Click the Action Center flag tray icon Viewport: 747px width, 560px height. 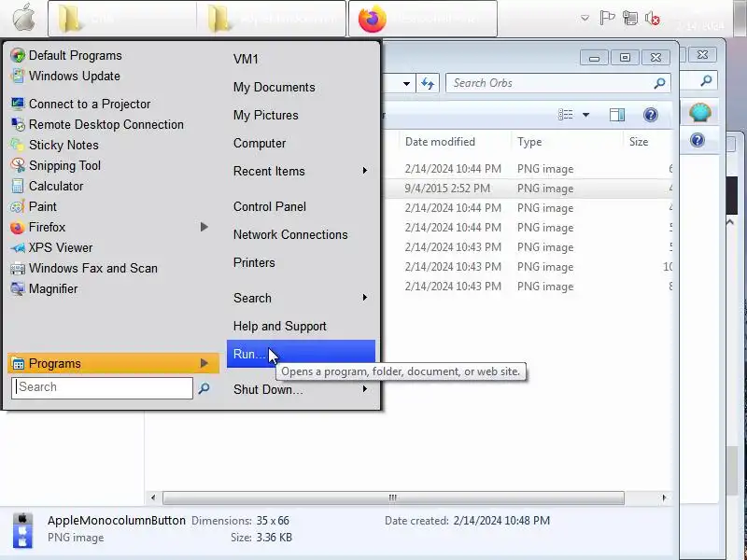tap(607, 19)
